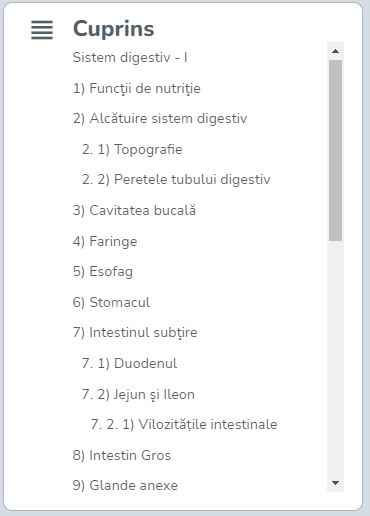Select 7. 2) Jejun și Ileon

point(138,394)
